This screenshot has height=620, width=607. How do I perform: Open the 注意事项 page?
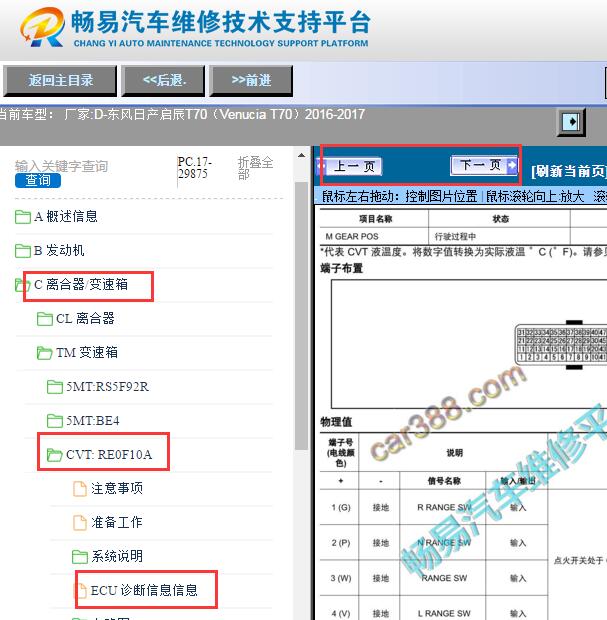coord(117,489)
